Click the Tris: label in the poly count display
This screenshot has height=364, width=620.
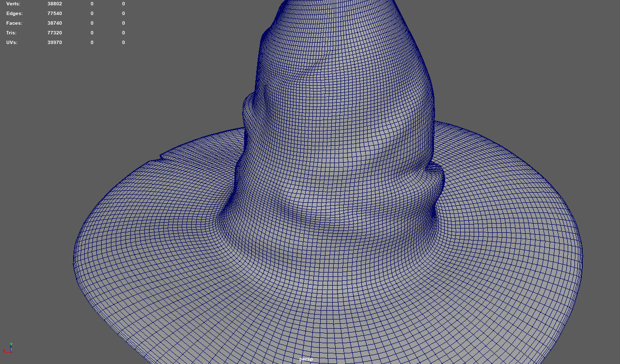11,33
